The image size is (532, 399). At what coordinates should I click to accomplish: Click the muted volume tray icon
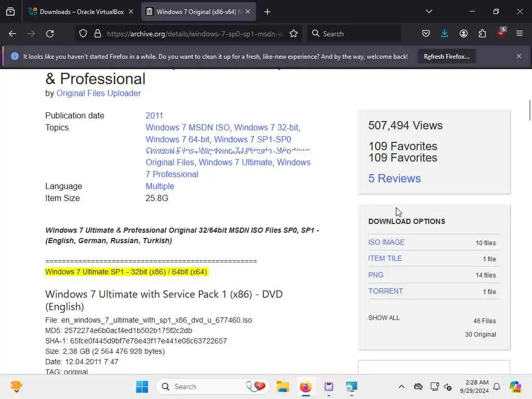(448, 387)
